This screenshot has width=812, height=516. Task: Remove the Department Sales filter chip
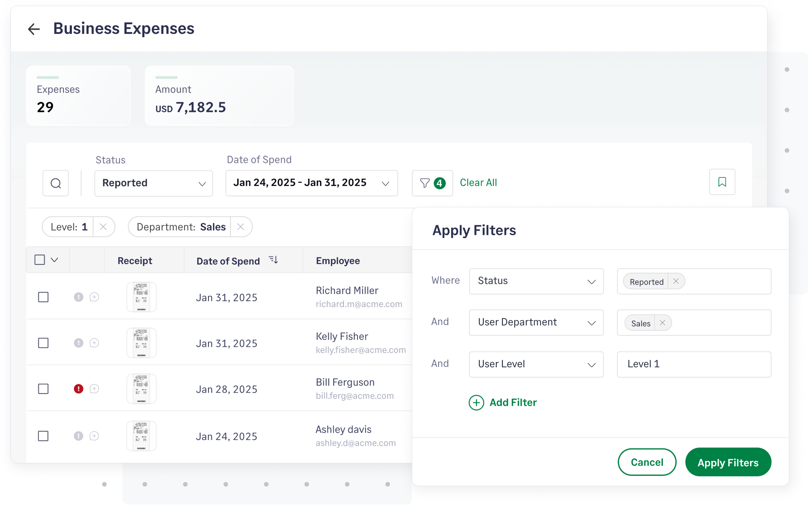tap(241, 226)
